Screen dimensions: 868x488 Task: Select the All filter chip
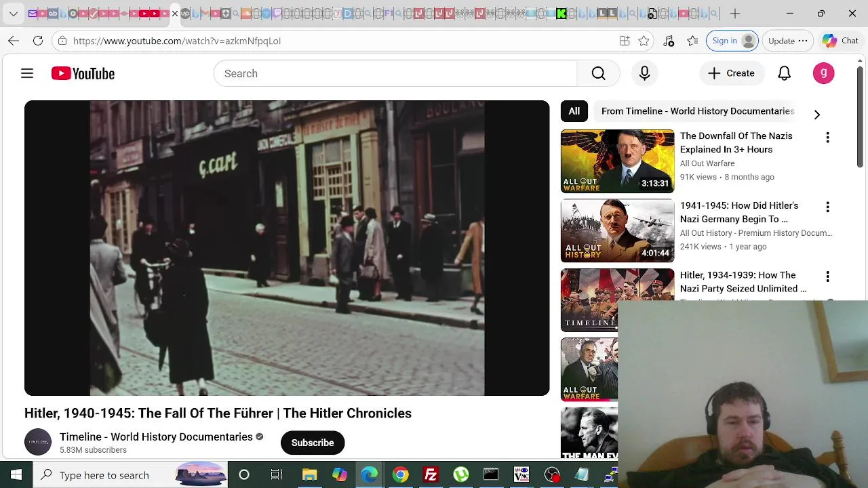point(574,111)
